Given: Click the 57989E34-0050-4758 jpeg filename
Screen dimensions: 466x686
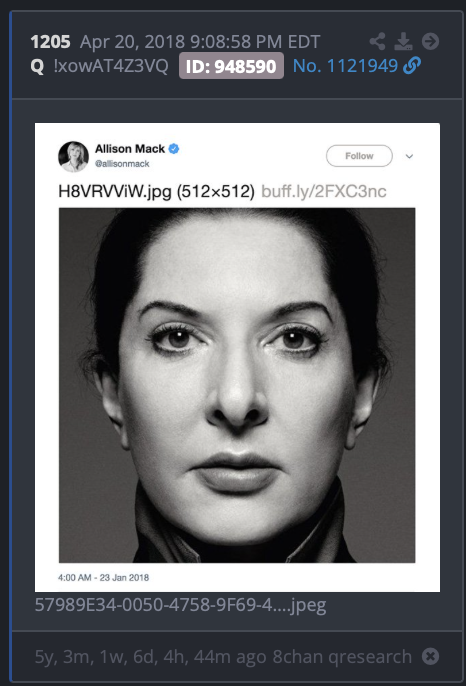Looking at the screenshot, I should (180, 605).
